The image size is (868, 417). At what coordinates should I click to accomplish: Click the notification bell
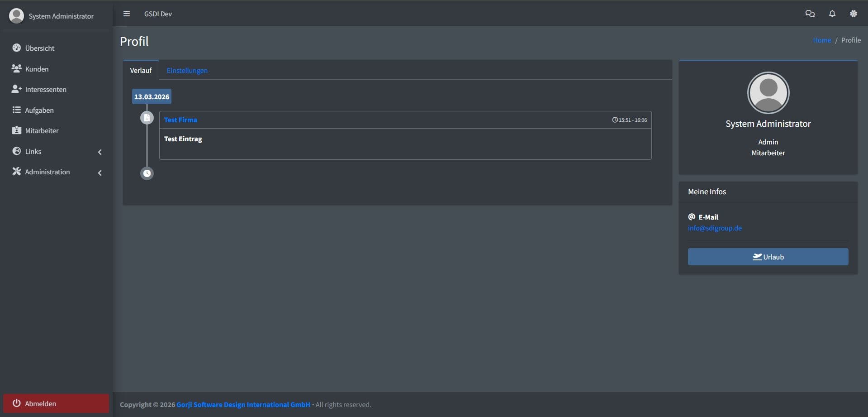pyautogui.click(x=832, y=14)
